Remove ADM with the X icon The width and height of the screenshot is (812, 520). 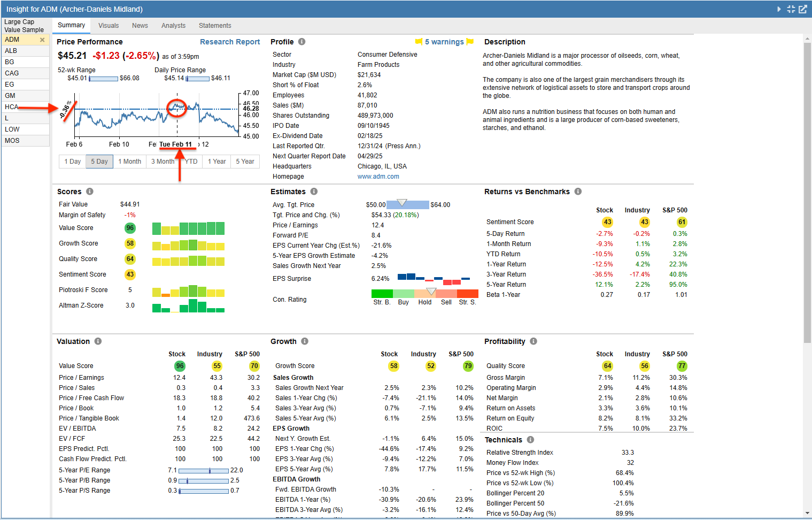[42, 40]
